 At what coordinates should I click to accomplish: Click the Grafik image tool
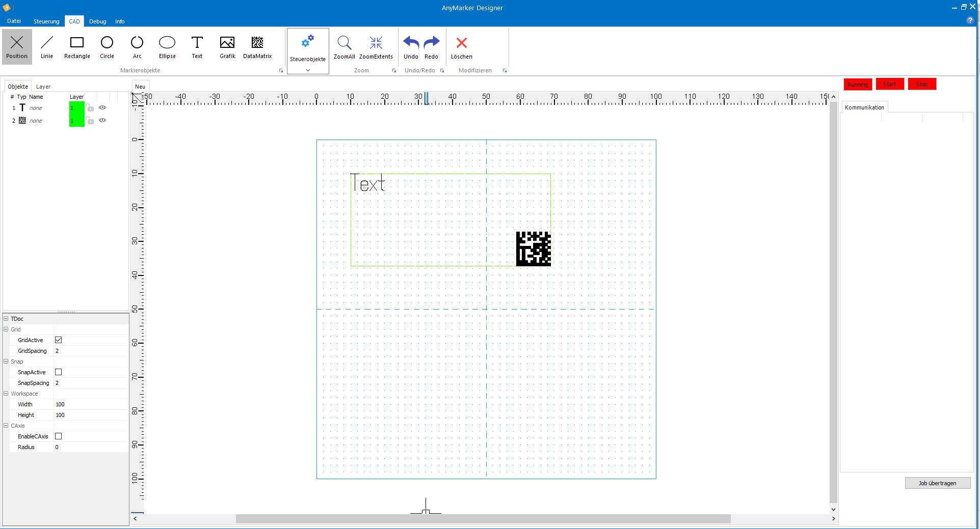pyautogui.click(x=227, y=47)
